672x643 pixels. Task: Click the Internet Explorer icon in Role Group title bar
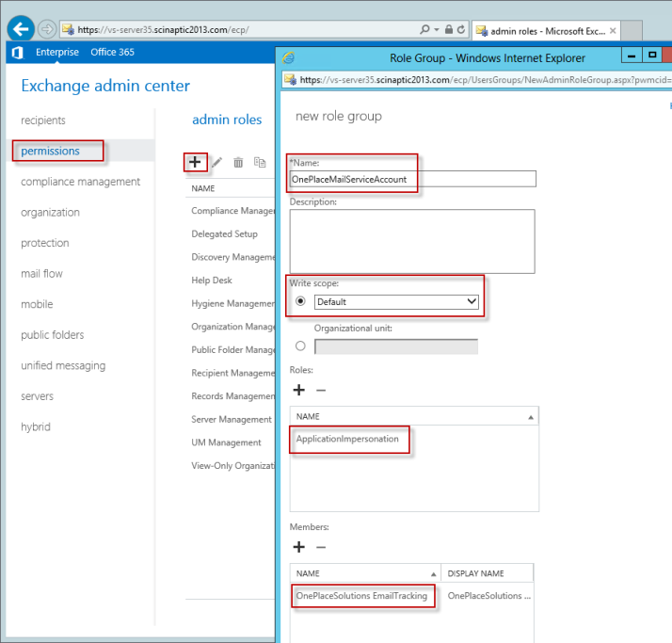(288, 57)
